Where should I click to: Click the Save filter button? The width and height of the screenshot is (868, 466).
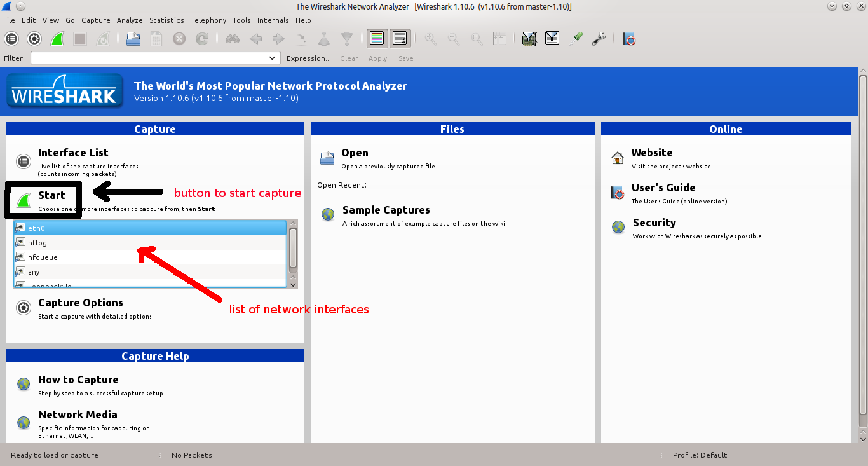coord(405,58)
